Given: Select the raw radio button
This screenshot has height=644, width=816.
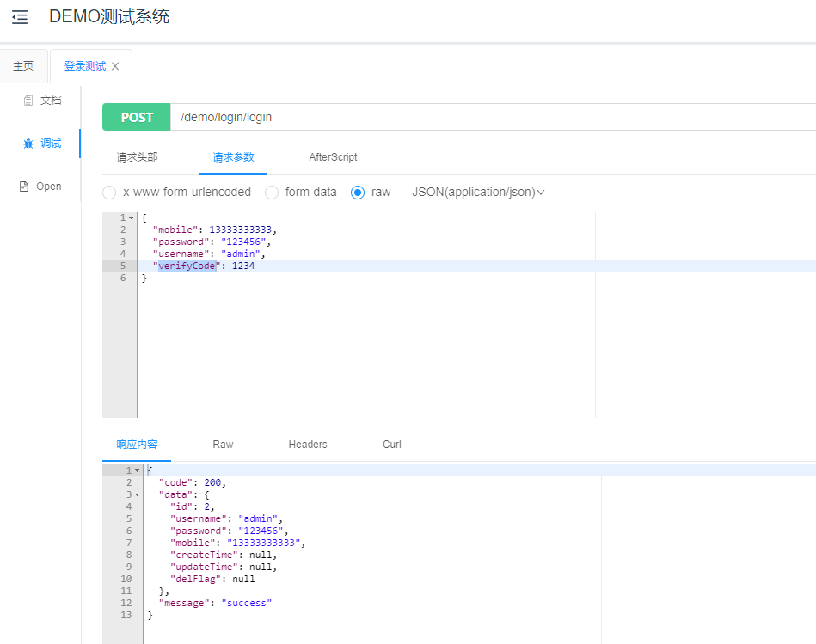Looking at the screenshot, I should [358, 193].
